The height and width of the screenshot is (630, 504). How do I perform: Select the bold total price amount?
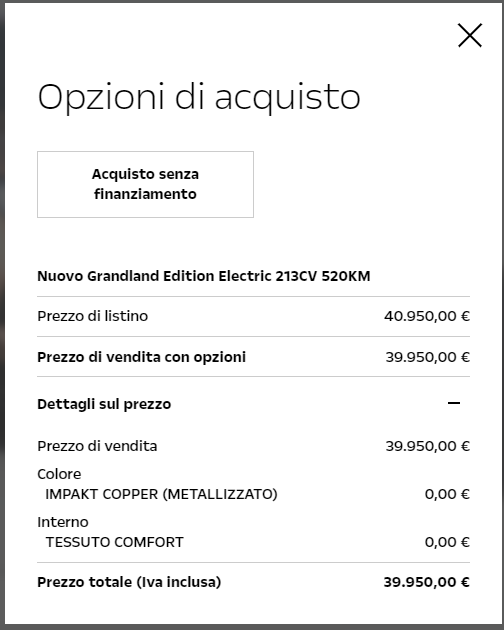click(x=427, y=582)
